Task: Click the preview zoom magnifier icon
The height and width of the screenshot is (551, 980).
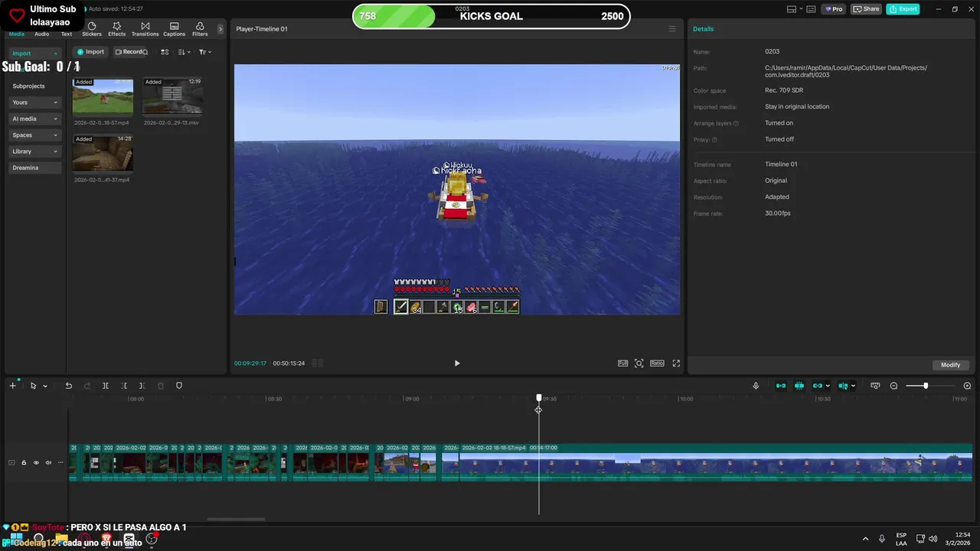Action: pyautogui.click(x=639, y=364)
